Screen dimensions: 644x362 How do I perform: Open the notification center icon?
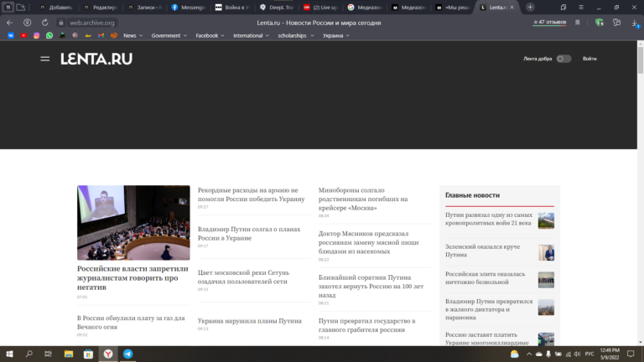(x=631, y=354)
